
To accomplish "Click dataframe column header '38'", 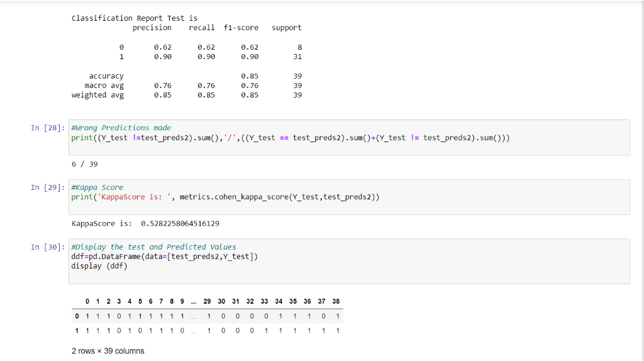I will pyautogui.click(x=336, y=301).
